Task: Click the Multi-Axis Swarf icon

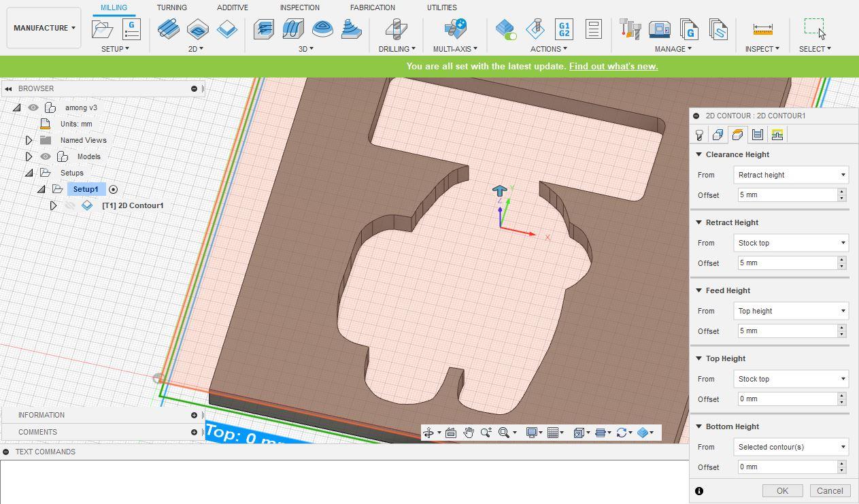Action: click(455, 29)
